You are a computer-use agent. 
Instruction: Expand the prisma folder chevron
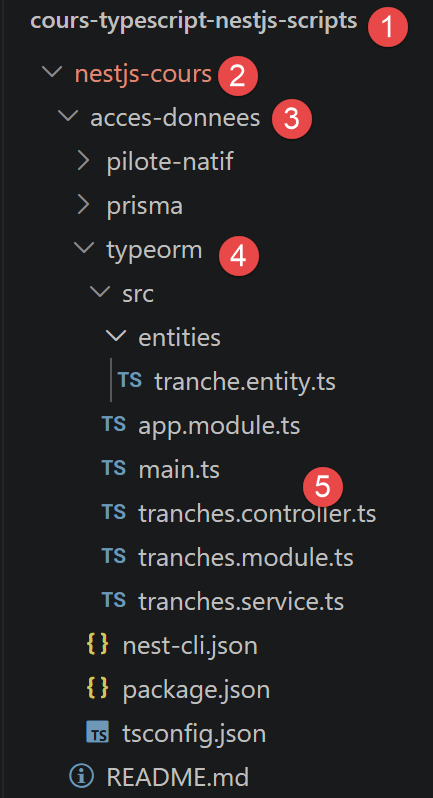click(83, 205)
